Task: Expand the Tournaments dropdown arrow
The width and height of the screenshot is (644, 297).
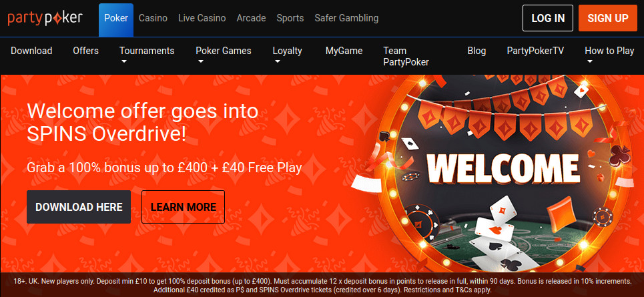Action: (123, 62)
